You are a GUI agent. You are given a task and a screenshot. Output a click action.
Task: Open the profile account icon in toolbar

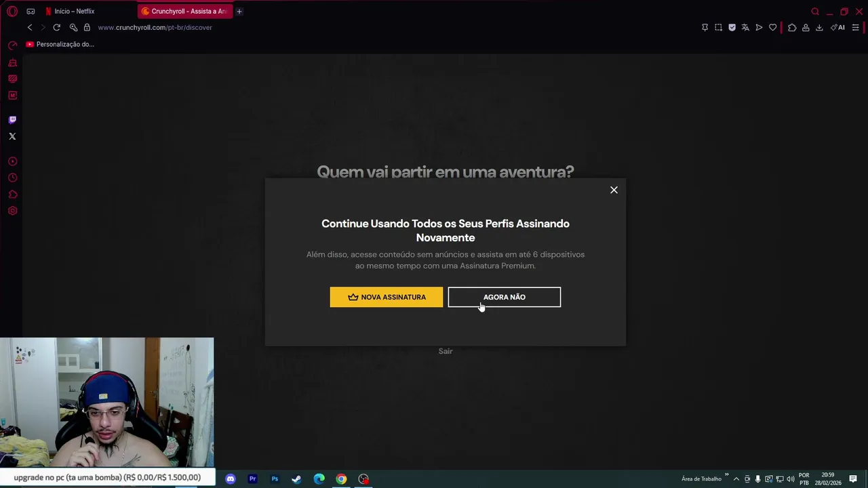point(806,27)
